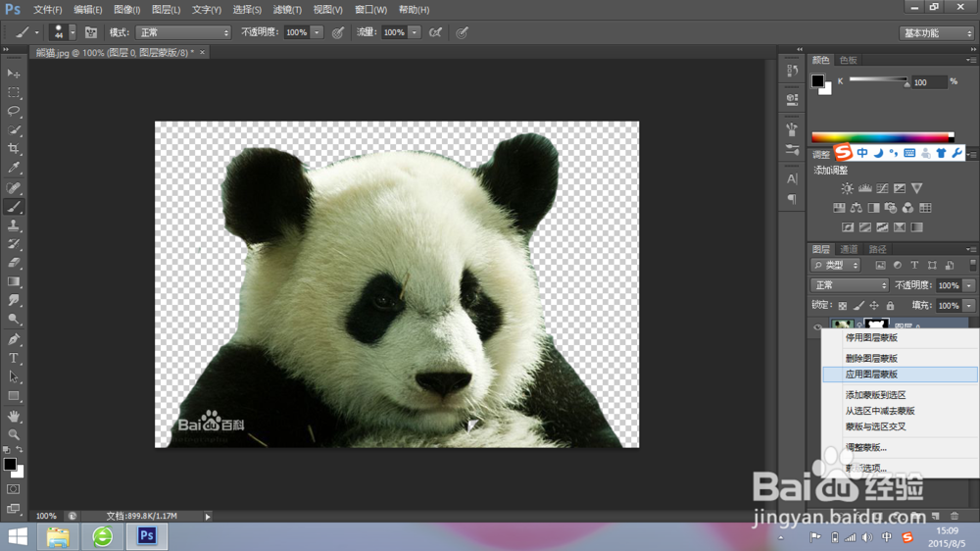This screenshot has width=980, height=551.
Task: Select the Zoom magnifier tool
Action: point(14,434)
